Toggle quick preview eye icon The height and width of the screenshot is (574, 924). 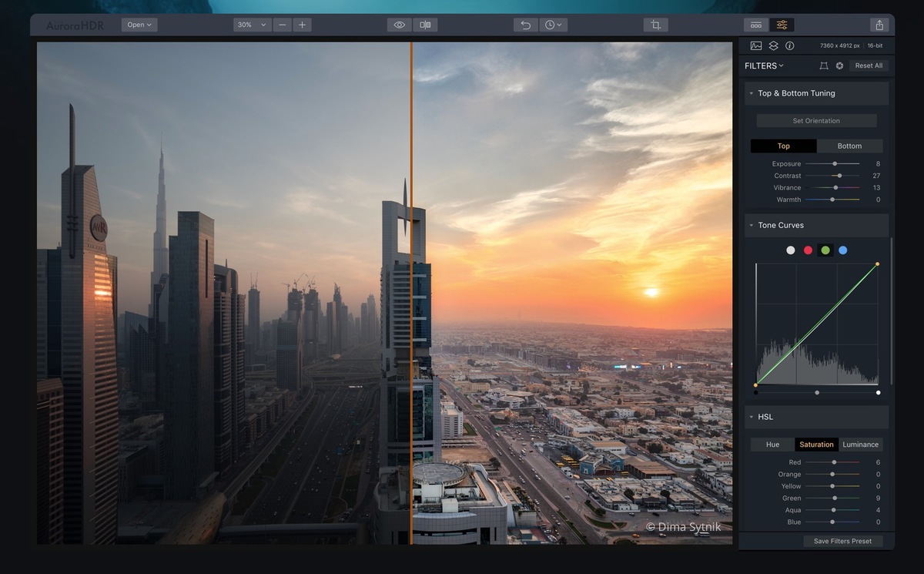[400, 25]
